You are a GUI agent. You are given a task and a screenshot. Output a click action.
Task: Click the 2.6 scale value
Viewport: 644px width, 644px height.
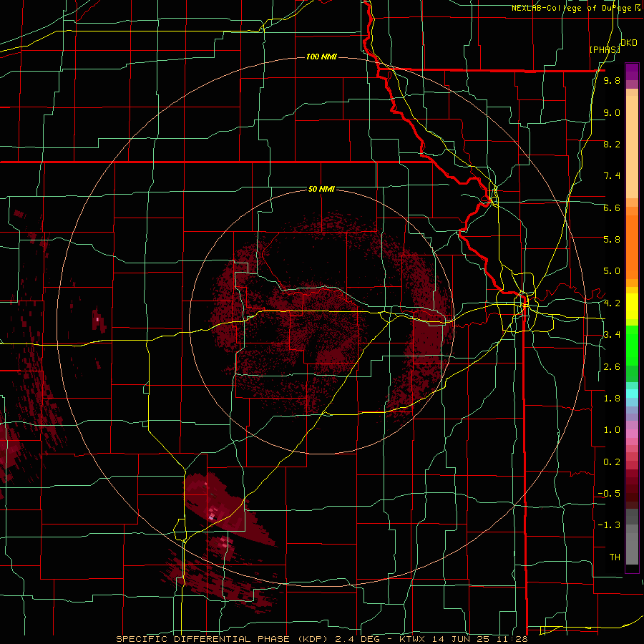pos(612,367)
